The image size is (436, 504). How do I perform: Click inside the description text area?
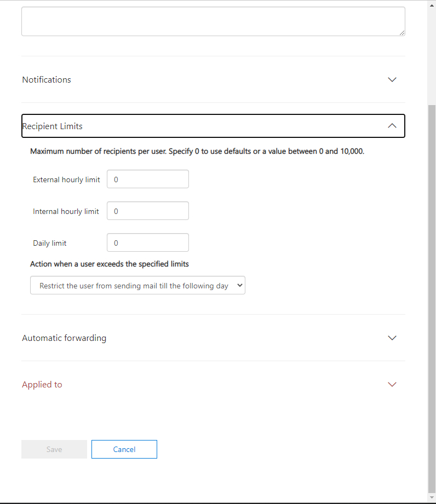click(x=213, y=21)
